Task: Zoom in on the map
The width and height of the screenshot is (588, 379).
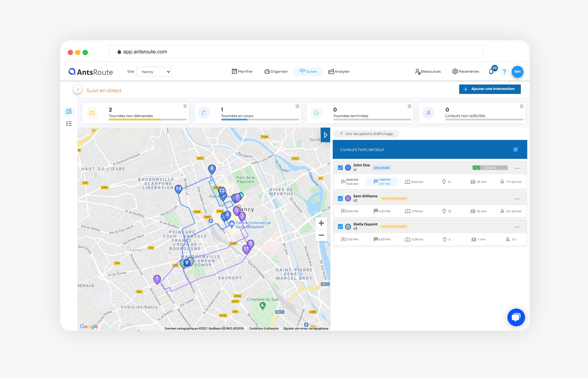Action: [321, 223]
